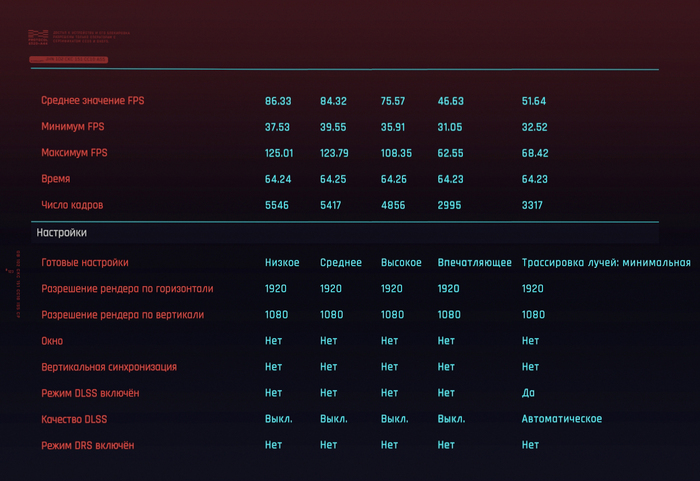Click Нет for Окно in Низкое column
Viewport: 700px width, 481px height.
point(273,341)
